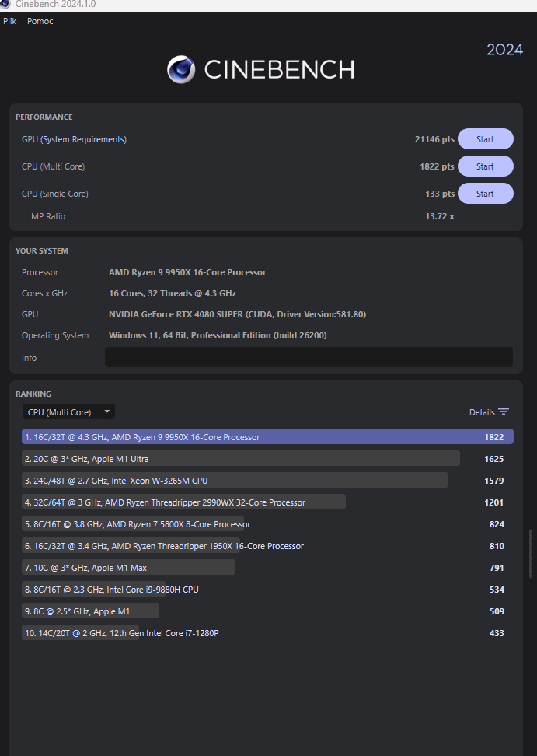Click the CPU (Multi Core) performance label

(53, 166)
